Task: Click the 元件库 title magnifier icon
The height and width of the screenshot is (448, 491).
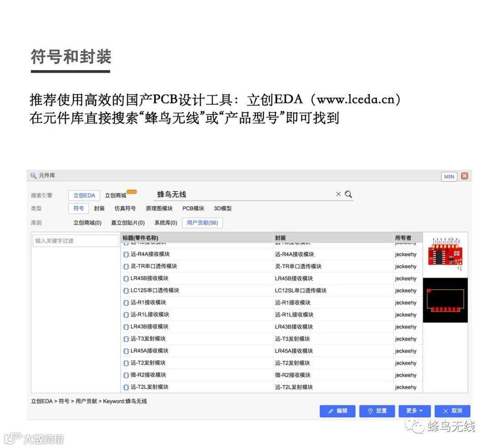Action: tap(33, 176)
